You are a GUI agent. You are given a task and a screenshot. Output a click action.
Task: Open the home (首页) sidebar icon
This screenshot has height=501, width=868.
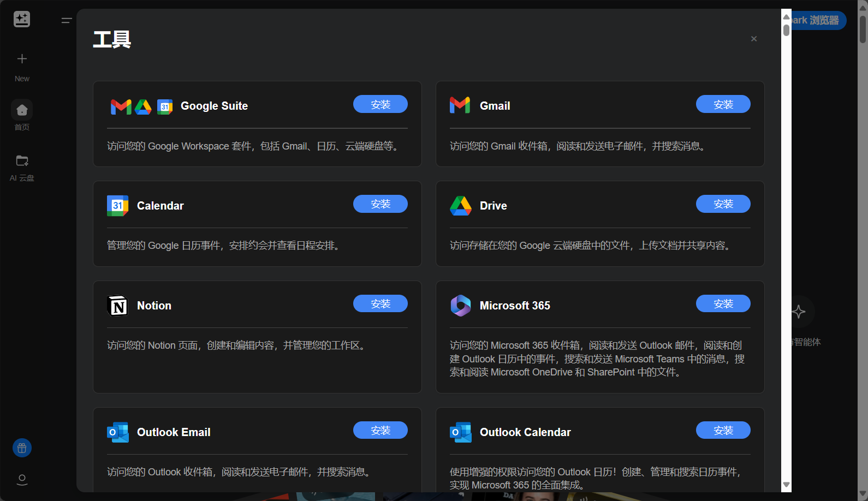pyautogui.click(x=22, y=110)
